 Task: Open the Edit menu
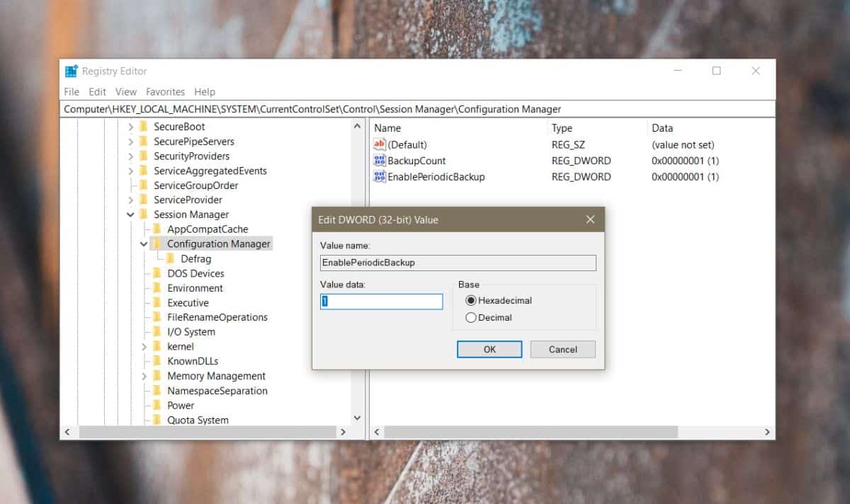click(x=97, y=92)
